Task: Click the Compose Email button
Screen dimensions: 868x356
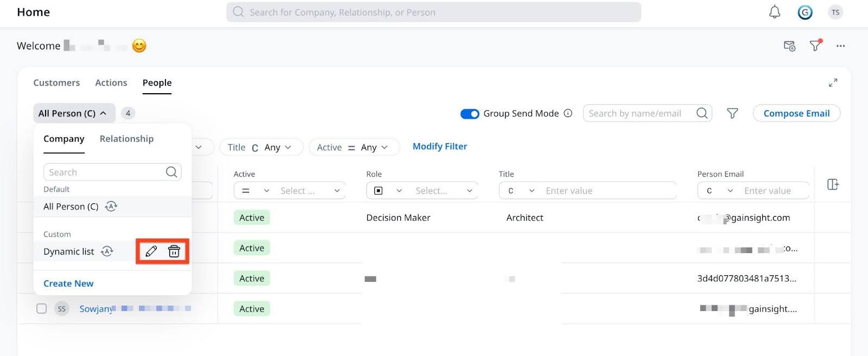Action: [x=796, y=113]
